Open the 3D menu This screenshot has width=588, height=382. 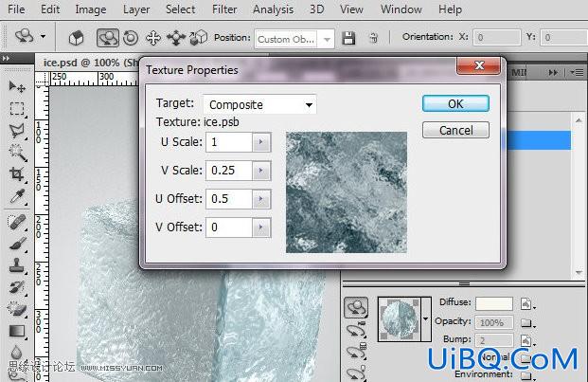(x=316, y=9)
